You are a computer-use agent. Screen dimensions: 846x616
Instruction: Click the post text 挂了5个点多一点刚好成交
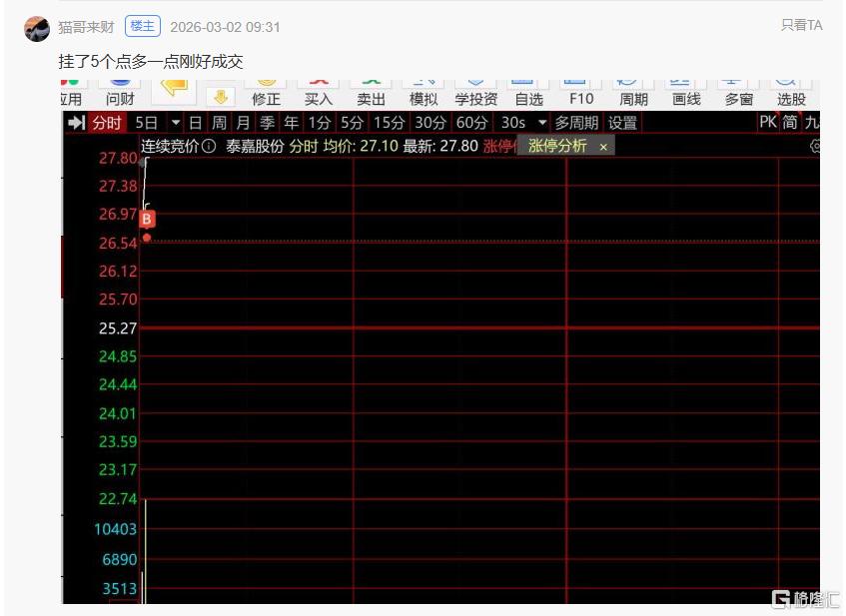151,62
